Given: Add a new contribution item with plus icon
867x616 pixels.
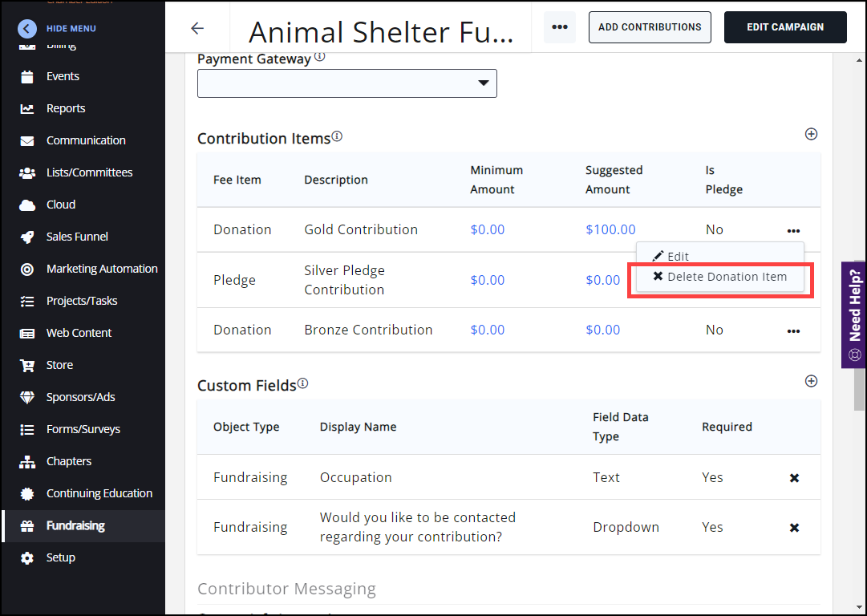Looking at the screenshot, I should [x=811, y=134].
